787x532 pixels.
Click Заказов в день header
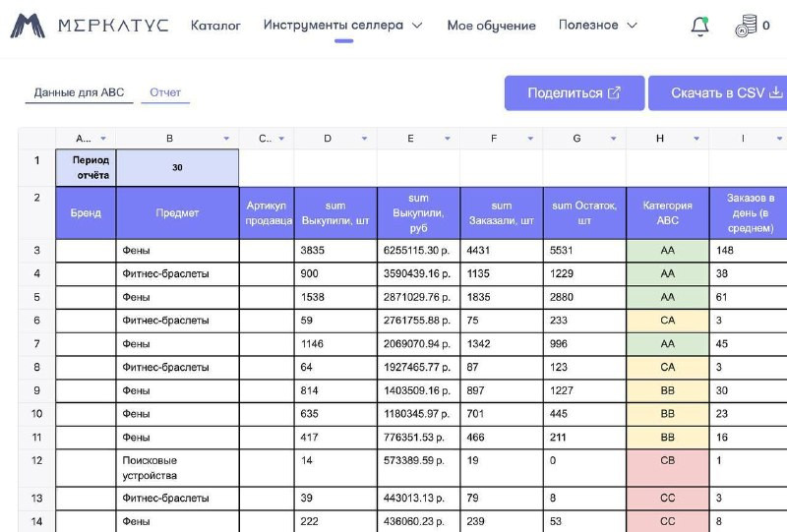[749, 213]
